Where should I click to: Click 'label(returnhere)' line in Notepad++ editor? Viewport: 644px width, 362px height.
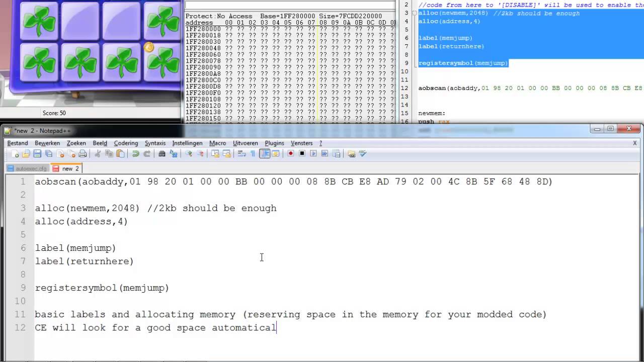tap(84, 261)
